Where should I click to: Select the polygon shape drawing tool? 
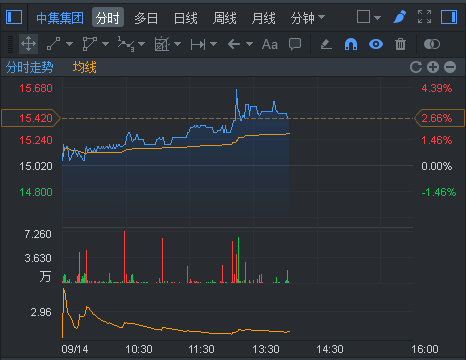click(x=90, y=44)
